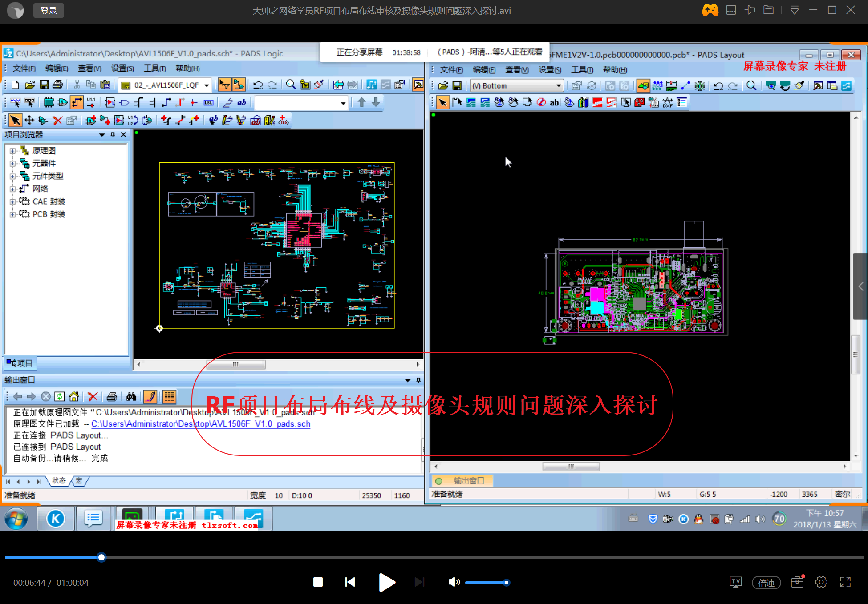This screenshot has height=604, width=868.
Task: Click red X Delete tool in Logic
Action: 57,121
